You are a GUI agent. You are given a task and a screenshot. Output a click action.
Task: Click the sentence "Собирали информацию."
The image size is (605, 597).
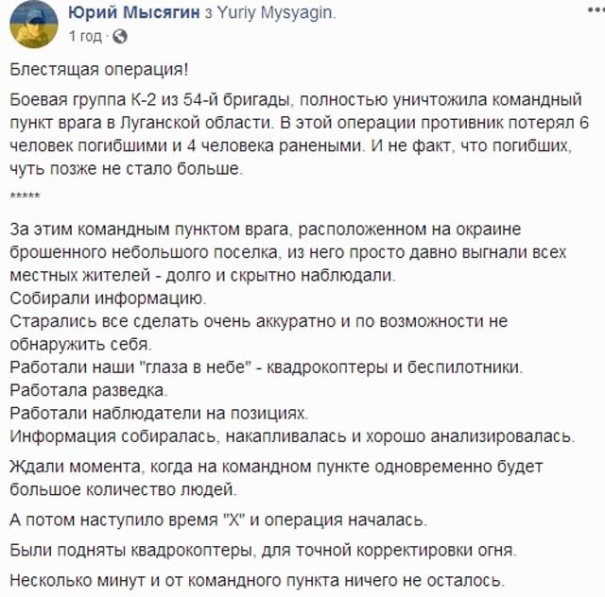point(108,298)
